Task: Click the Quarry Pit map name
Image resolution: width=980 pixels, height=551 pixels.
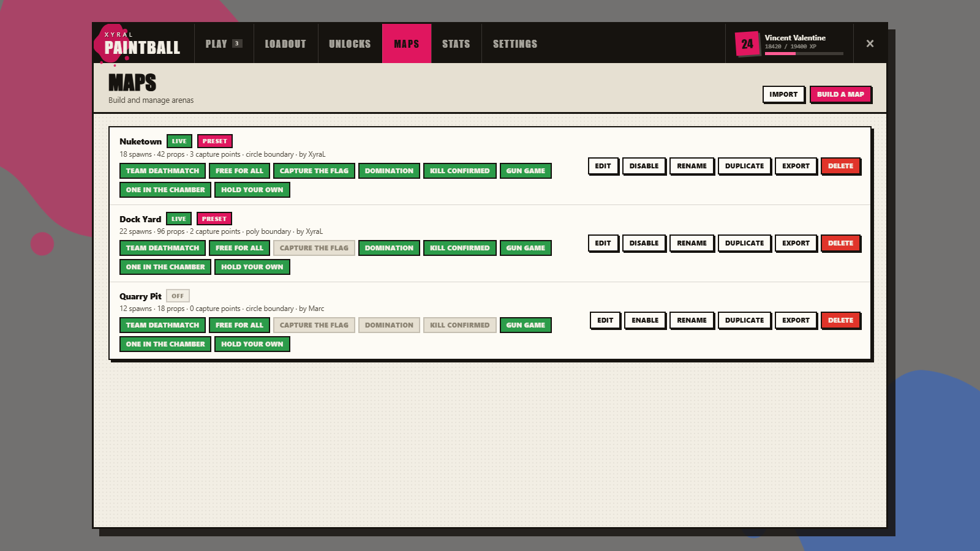Action: tap(140, 296)
